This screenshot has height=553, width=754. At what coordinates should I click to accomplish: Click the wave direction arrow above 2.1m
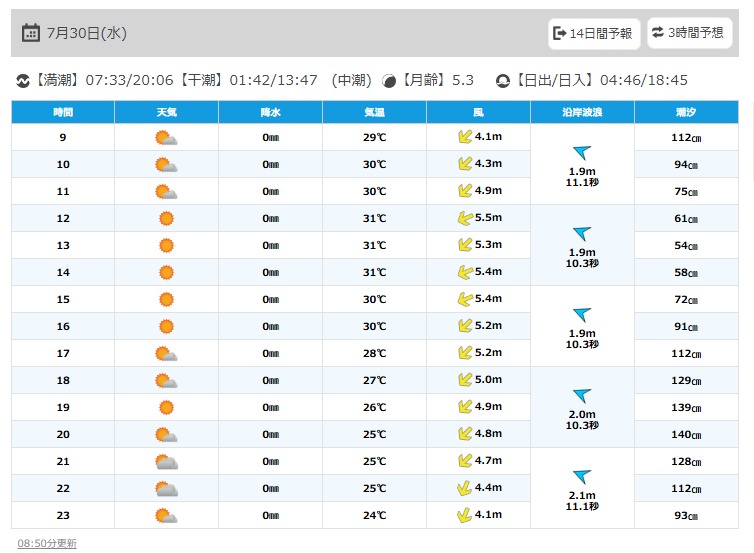click(x=582, y=477)
